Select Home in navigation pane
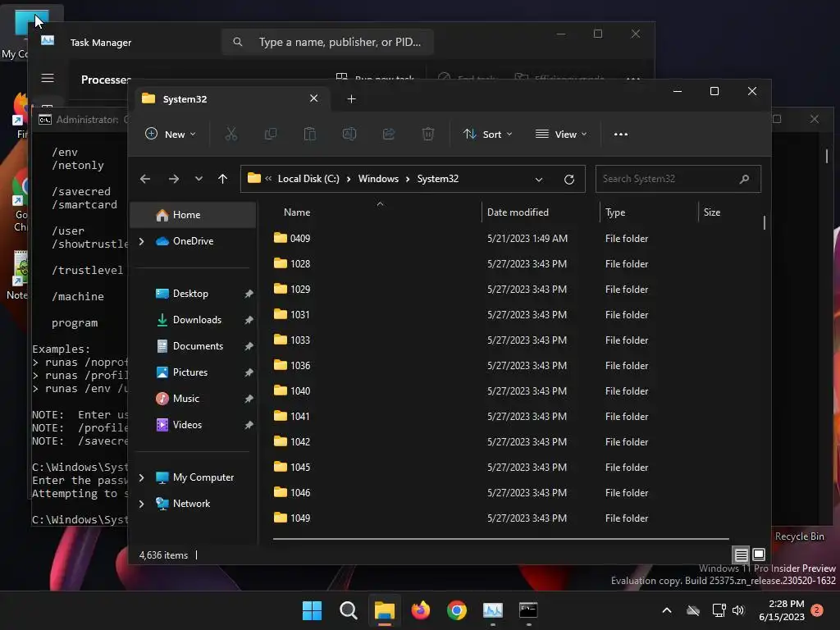Image resolution: width=840 pixels, height=630 pixels. coord(194,215)
